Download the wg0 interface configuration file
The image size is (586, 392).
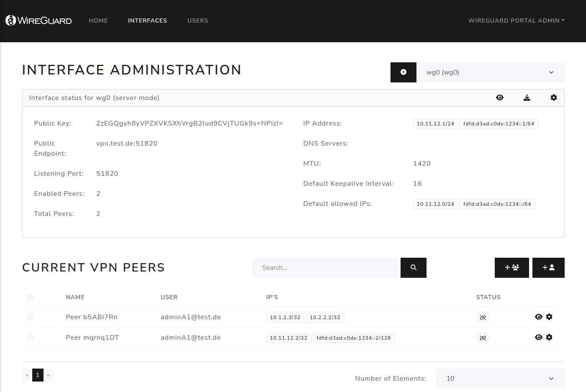click(x=527, y=97)
